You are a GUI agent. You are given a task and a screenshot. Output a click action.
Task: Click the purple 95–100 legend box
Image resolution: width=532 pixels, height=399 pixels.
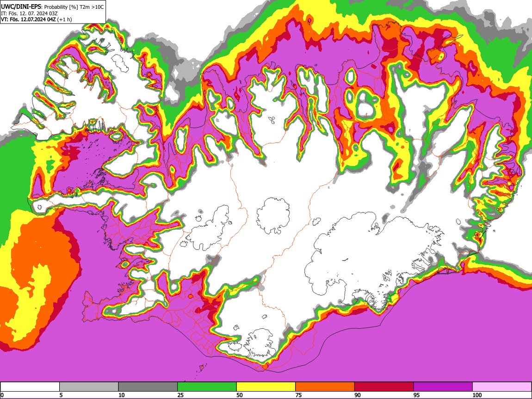tap(443, 387)
